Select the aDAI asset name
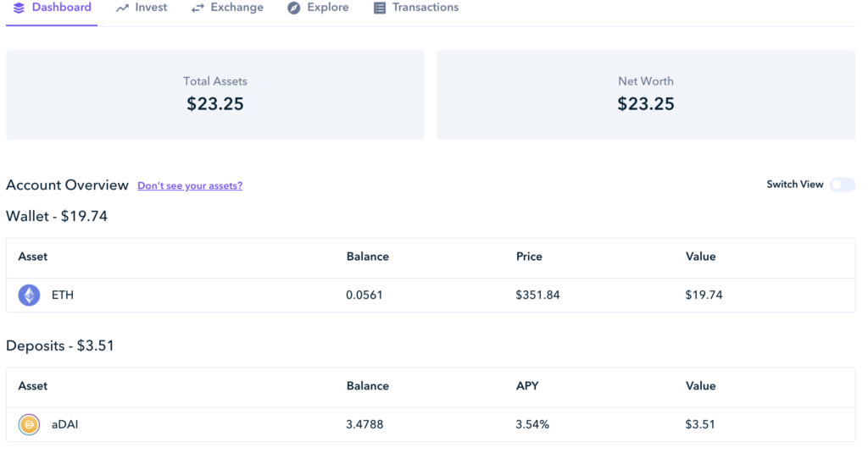 64,424
